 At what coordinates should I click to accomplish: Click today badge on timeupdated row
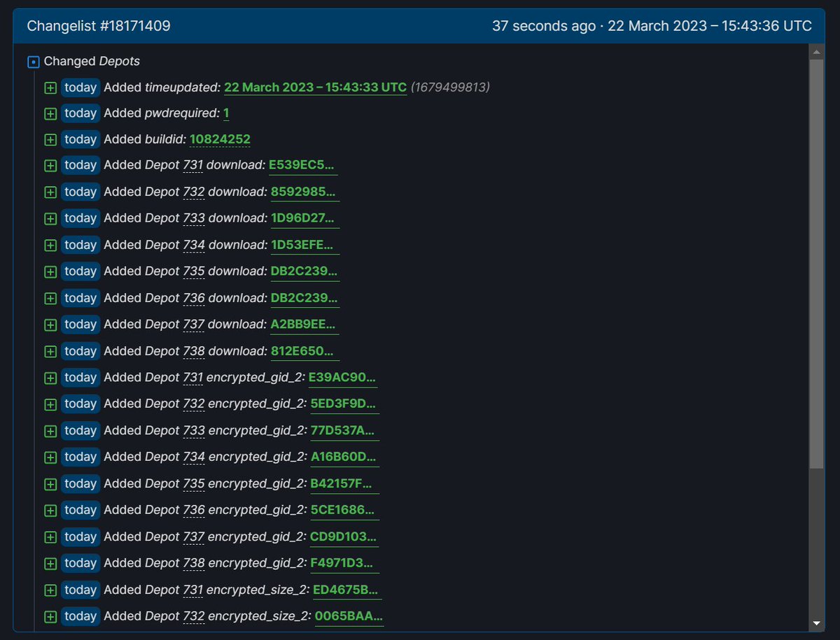coord(80,87)
